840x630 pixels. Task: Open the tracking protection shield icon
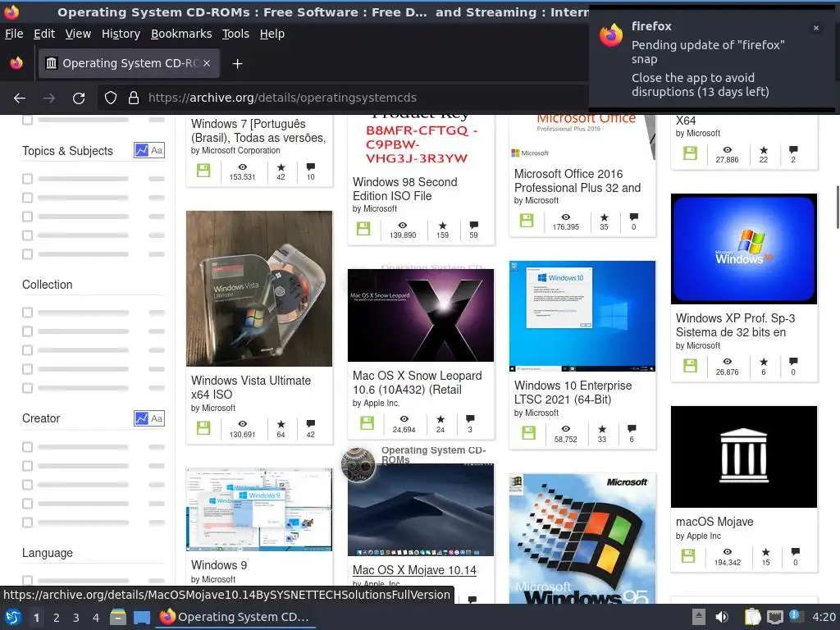tap(111, 98)
